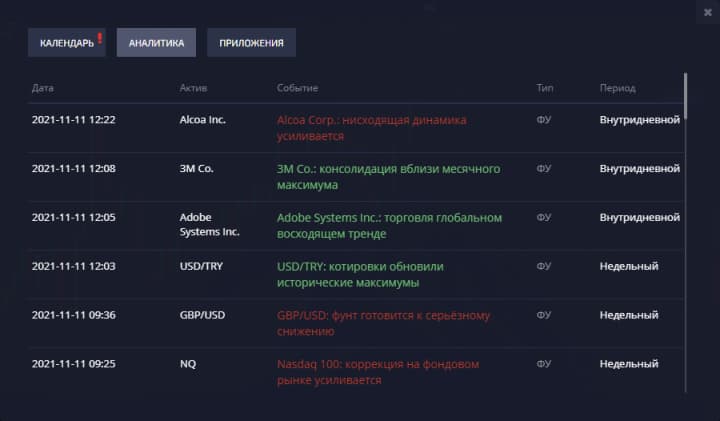Click the red alert icon on Календарь

(100, 39)
